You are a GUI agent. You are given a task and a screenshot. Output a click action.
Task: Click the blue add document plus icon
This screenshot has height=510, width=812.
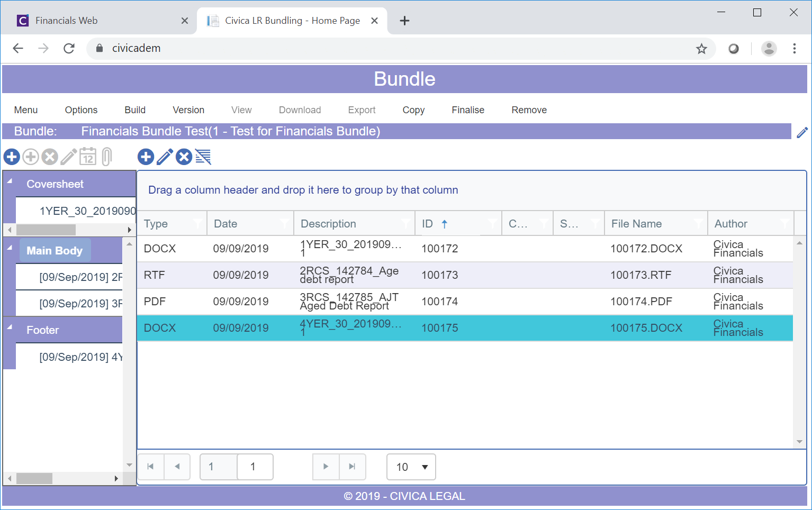146,157
